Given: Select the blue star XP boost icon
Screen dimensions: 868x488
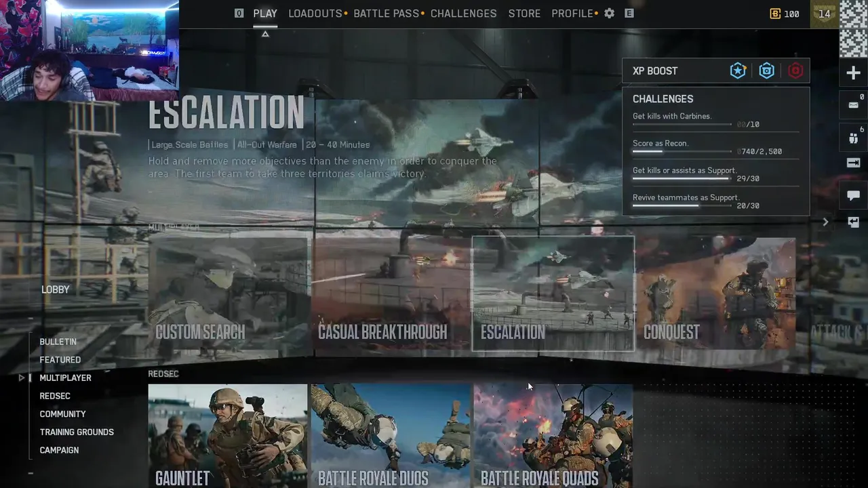Looking at the screenshot, I should [x=738, y=70].
